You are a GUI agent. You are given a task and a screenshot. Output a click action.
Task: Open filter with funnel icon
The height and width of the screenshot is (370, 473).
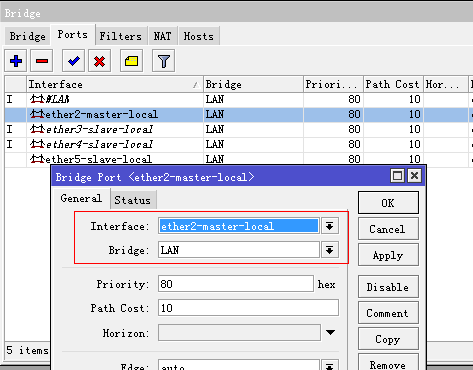(163, 61)
